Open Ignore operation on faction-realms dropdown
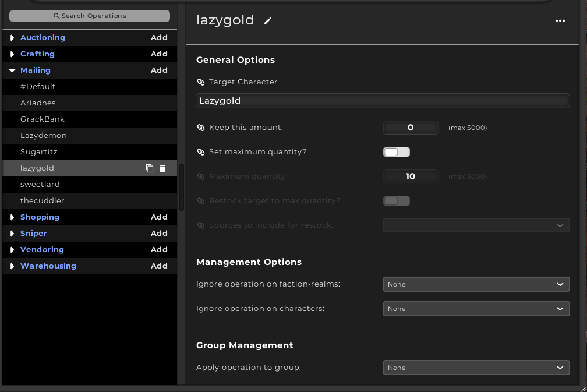The width and height of the screenshot is (587, 392). 476,284
